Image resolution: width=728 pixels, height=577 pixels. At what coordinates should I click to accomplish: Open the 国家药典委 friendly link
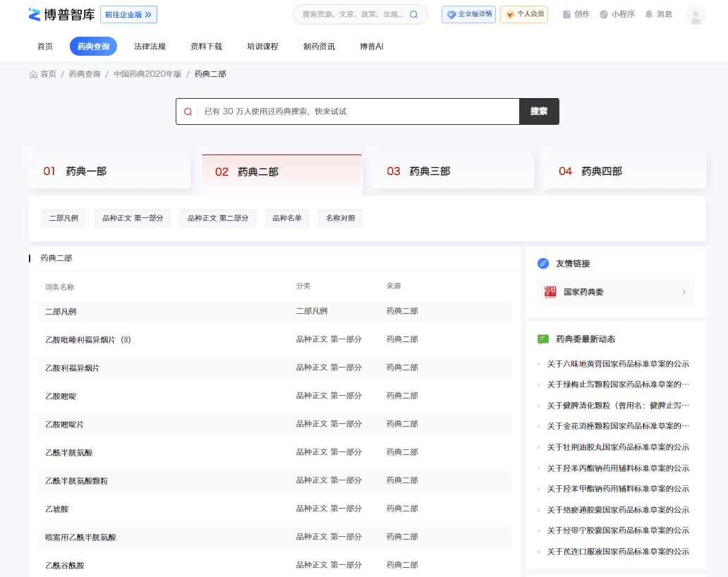(616, 292)
